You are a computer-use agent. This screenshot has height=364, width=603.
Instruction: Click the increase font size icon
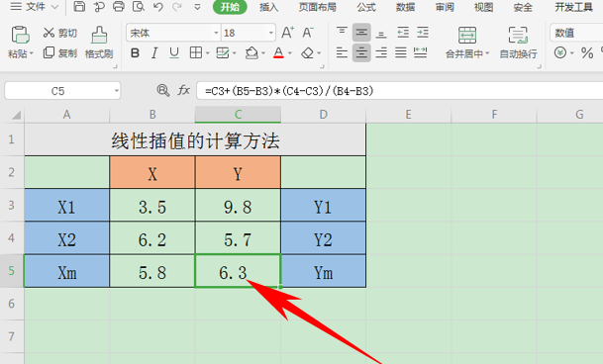(x=288, y=33)
